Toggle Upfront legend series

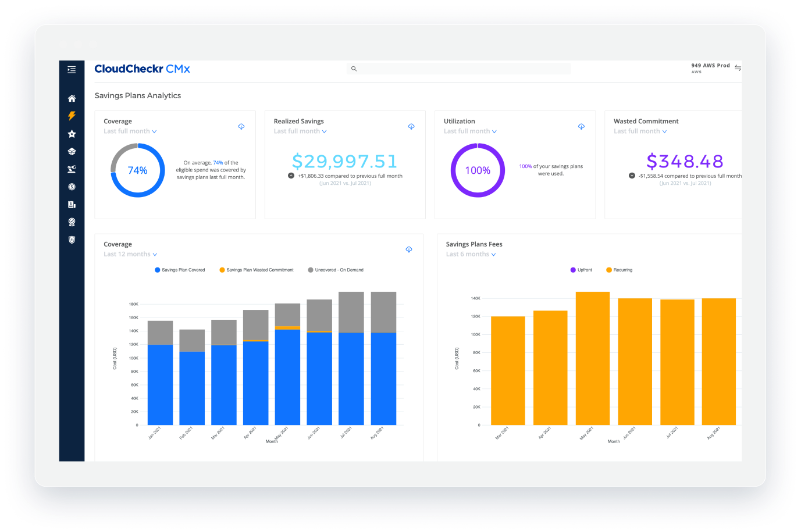[581, 270]
